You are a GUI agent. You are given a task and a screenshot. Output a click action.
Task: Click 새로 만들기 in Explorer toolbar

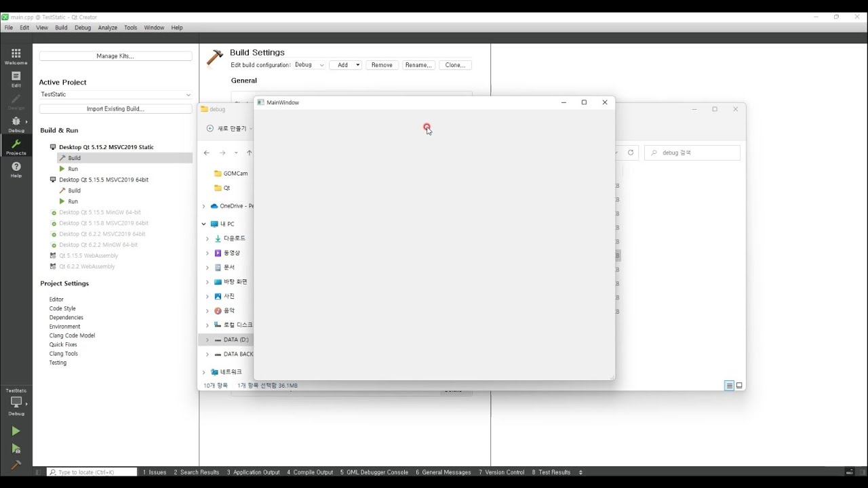pyautogui.click(x=229, y=128)
